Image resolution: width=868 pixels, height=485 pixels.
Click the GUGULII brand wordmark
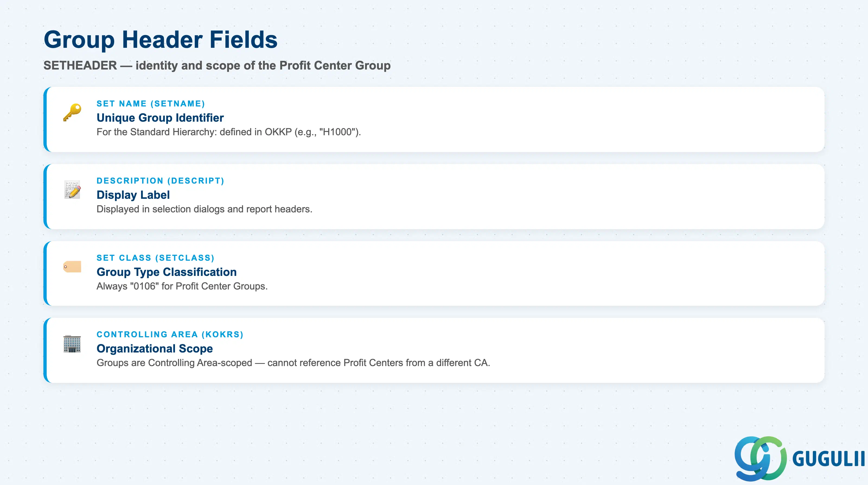click(829, 459)
